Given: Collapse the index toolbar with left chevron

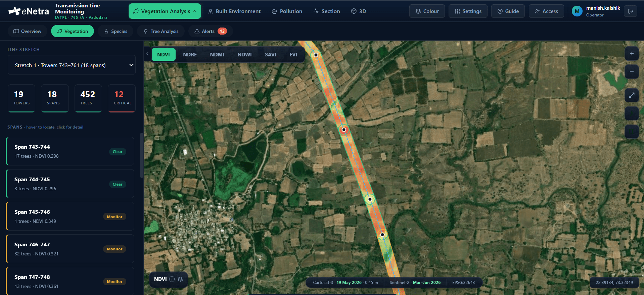Looking at the screenshot, I should 147,54.
